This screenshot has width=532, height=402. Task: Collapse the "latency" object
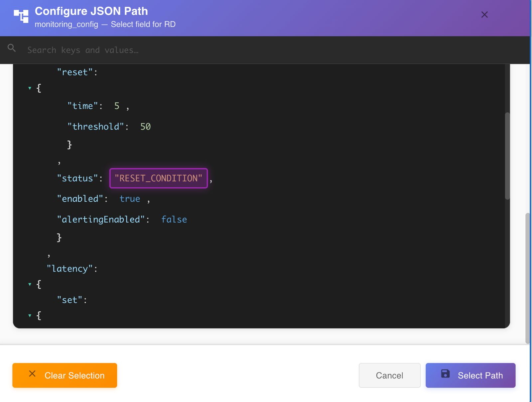coord(30,284)
